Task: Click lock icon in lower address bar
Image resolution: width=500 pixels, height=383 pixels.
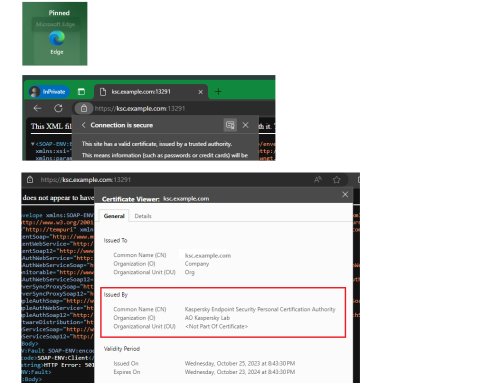Action: pos(30,180)
